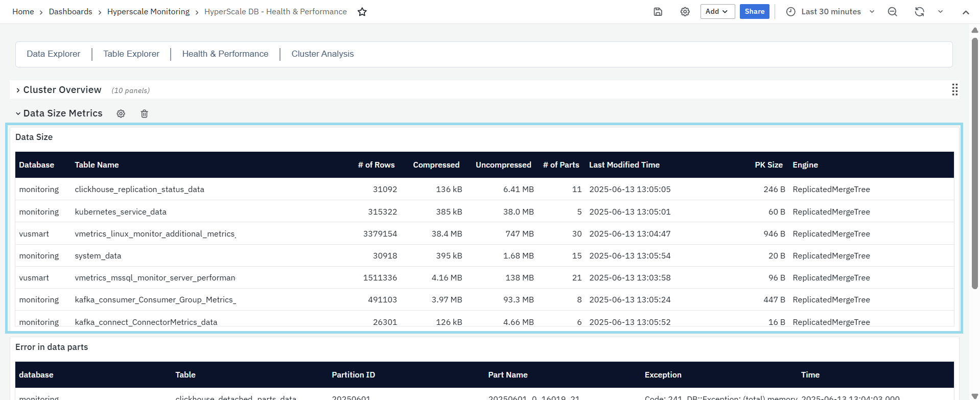Star this dashboard as favorite
Viewport: 980px width, 400px height.
362,12
